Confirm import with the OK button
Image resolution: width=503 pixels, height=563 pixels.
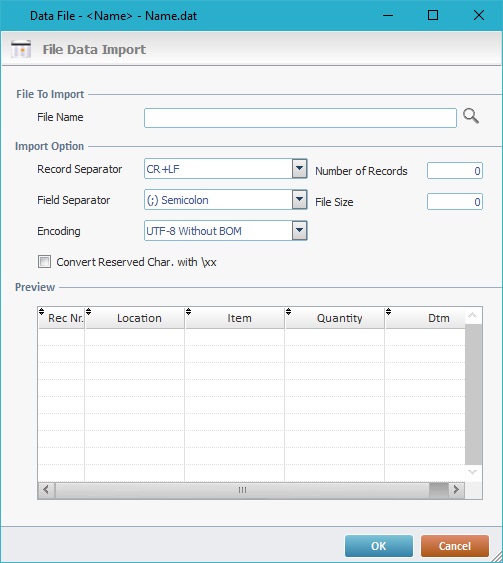379,546
